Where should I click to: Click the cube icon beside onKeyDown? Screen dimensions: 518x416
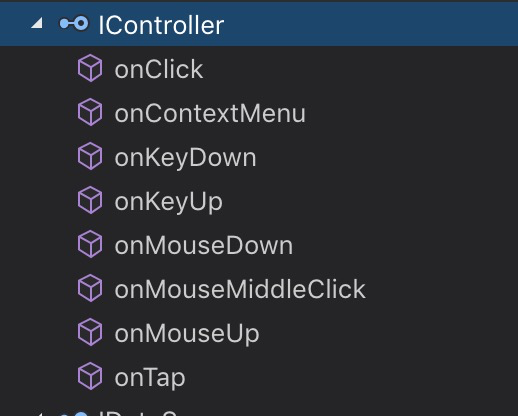pos(90,156)
